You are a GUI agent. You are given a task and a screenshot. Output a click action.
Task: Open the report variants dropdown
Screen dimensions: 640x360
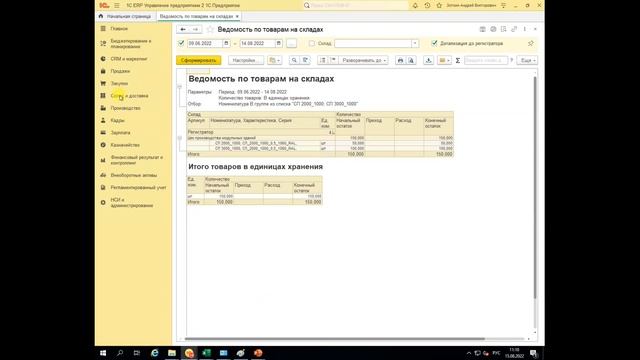click(x=275, y=60)
